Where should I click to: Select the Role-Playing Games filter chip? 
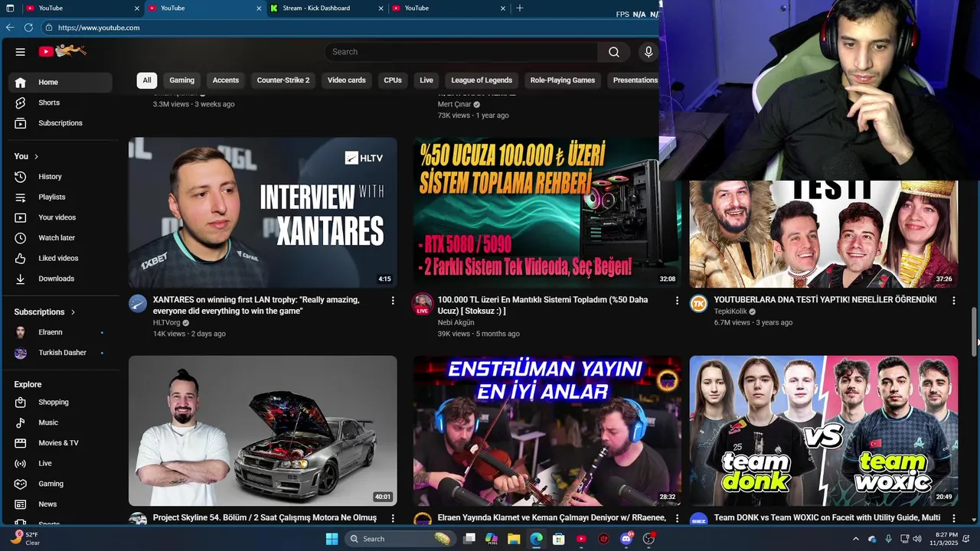(x=563, y=80)
